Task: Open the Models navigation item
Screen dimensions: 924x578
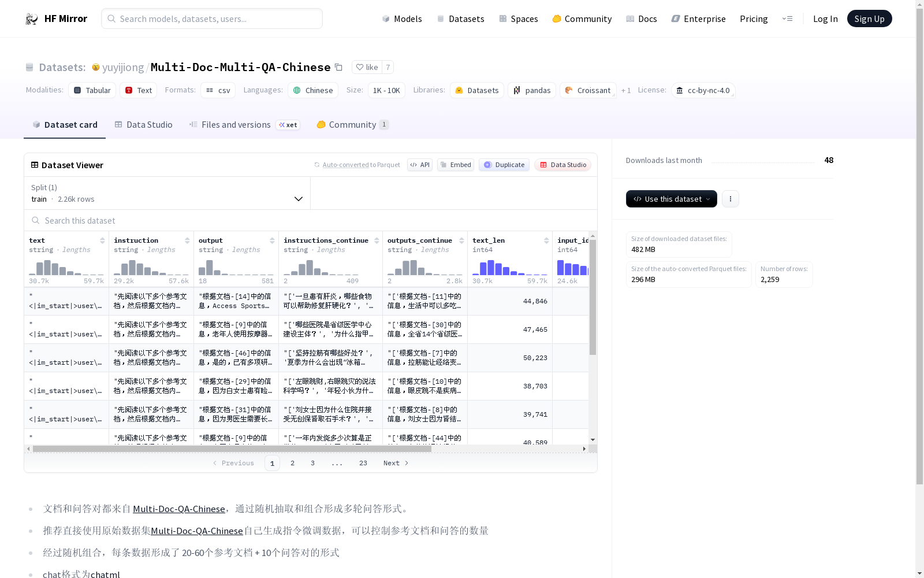Action: pyautogui.click(x=402, y=18)
